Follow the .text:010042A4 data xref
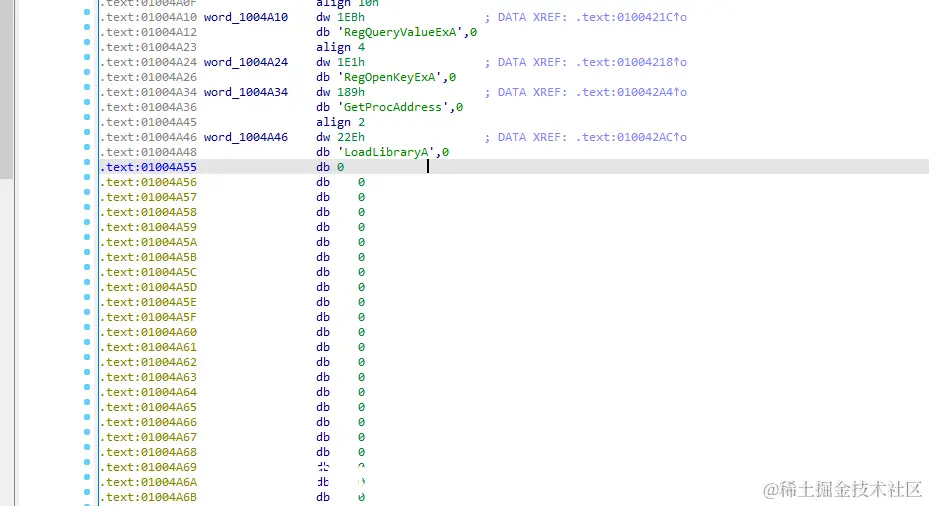Viewport: 929px width, 506px height. pos(631,92)
